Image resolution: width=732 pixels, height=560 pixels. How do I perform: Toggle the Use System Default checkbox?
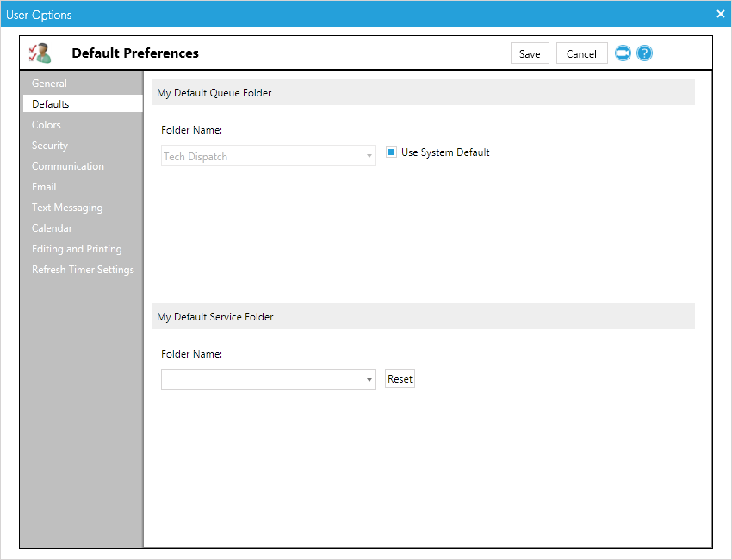click(x=391, y=152)
